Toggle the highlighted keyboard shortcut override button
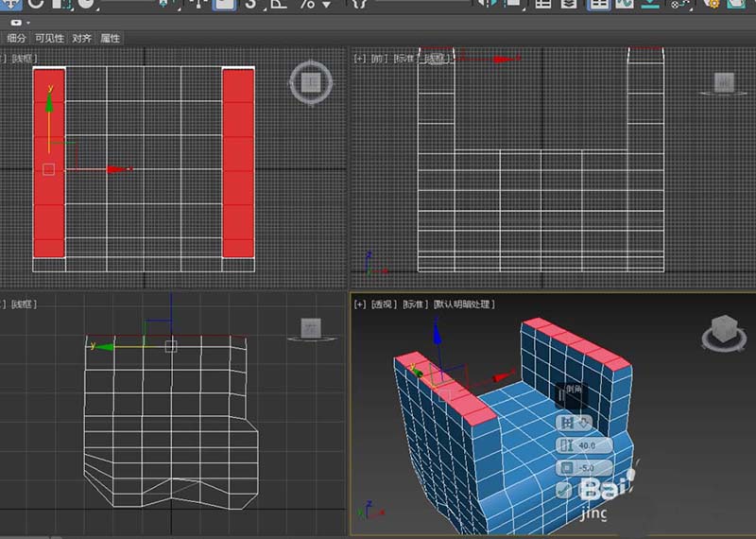 tap(224, 4)
